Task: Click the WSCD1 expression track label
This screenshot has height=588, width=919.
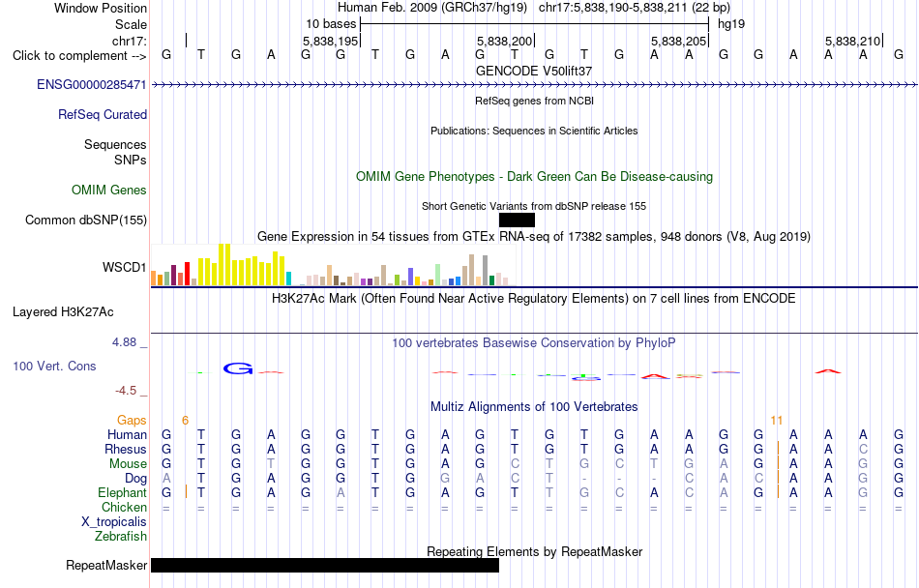Action: point(124,268)
